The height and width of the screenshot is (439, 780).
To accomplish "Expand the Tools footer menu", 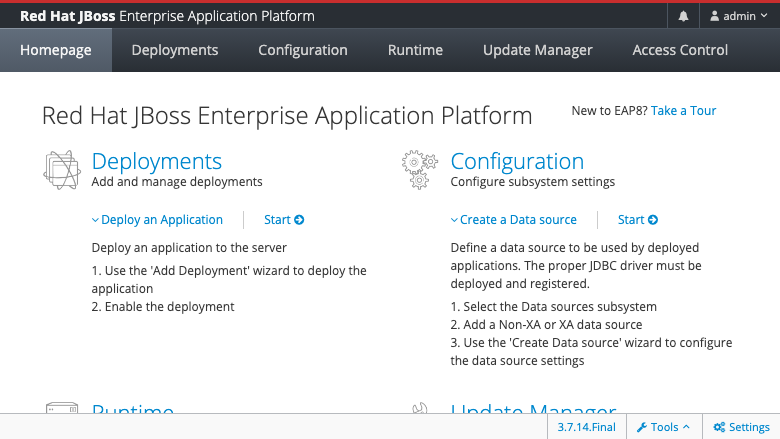I will click(664, 427).
